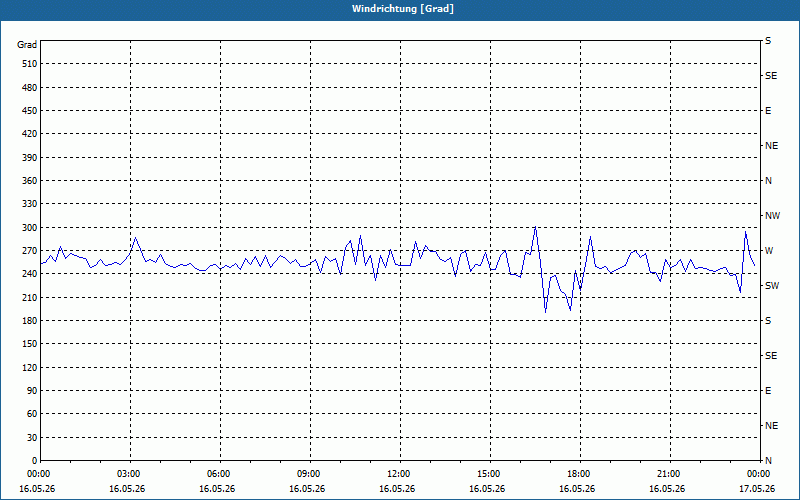Screen dimensions: 800x500
Task: Click the spike just before midnight
Action: click(745, 232)
